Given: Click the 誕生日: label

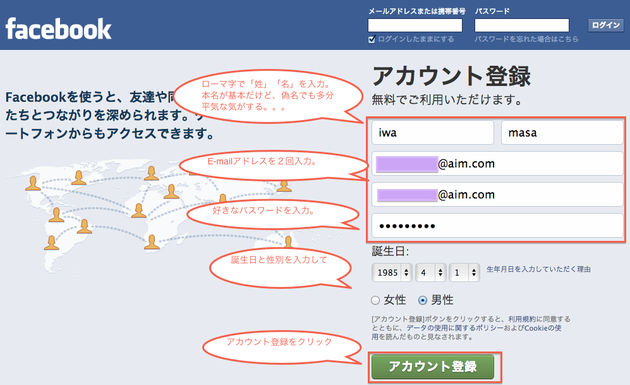Looking at the screenshot, I should pyautogui.click(x=390, y=252).
